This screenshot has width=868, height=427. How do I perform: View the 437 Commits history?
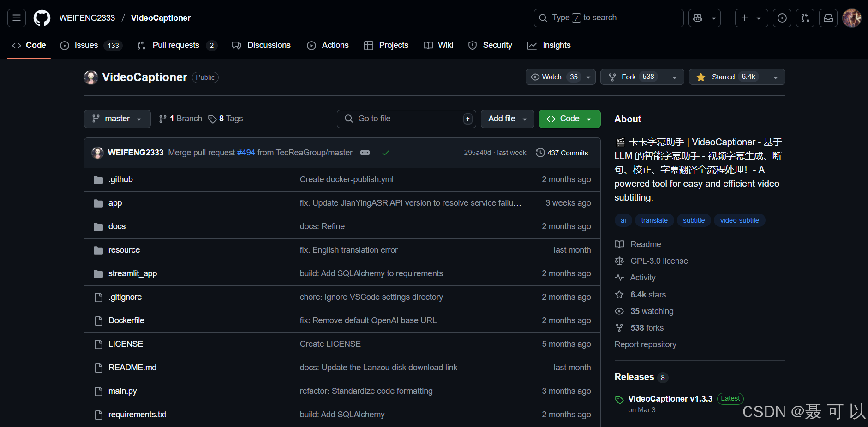pos(562,153)
